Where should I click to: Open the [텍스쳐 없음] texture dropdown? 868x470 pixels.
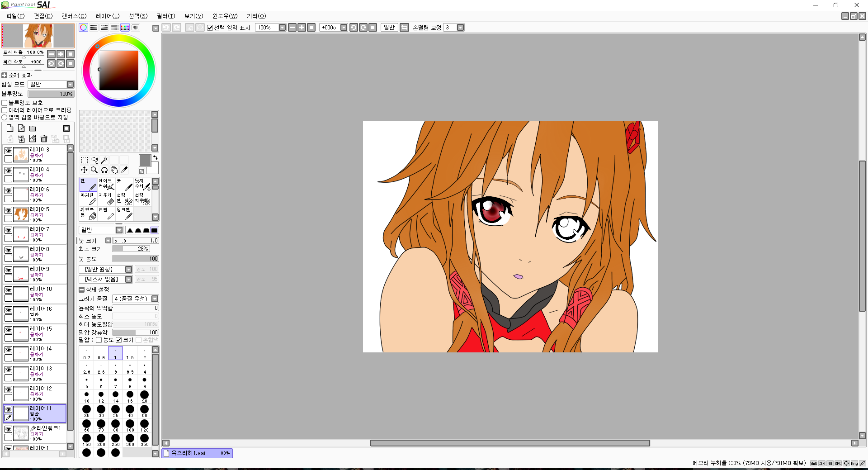tap(129, 280)
